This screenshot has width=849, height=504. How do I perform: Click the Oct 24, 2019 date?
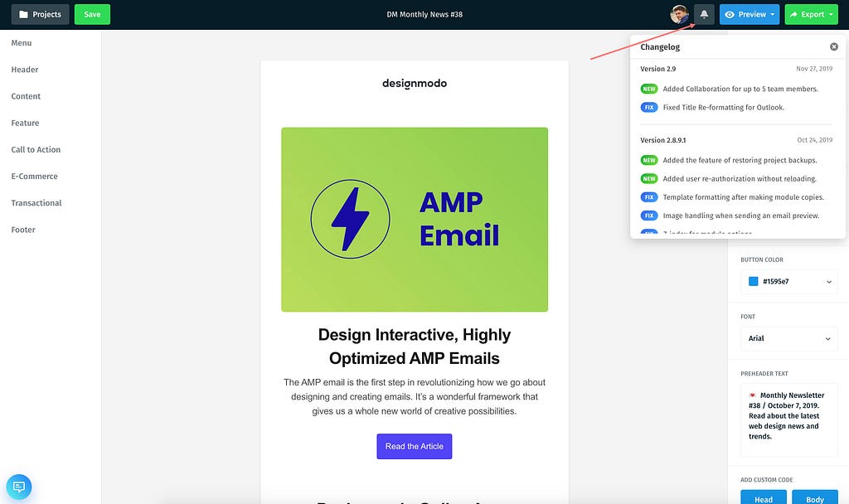pos(815,140)
